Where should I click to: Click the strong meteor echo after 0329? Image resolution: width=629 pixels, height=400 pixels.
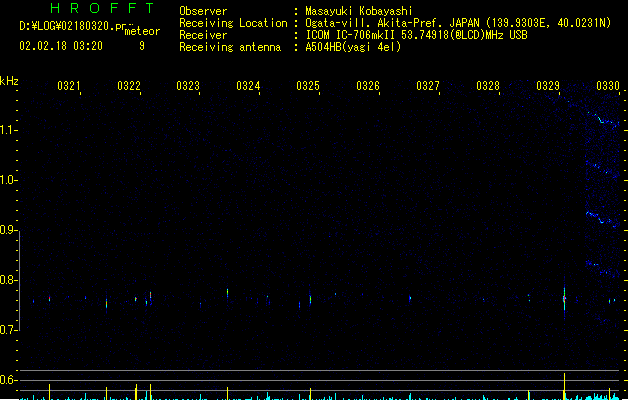point(564,299)
